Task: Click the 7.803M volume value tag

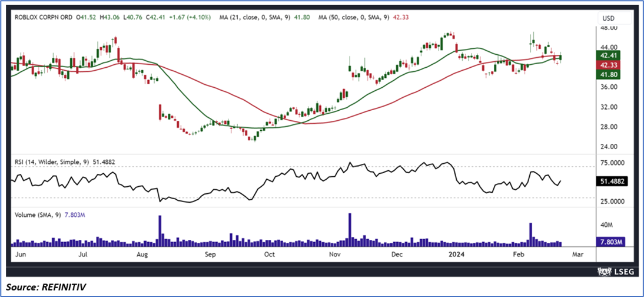Action: tap(610, 242)
